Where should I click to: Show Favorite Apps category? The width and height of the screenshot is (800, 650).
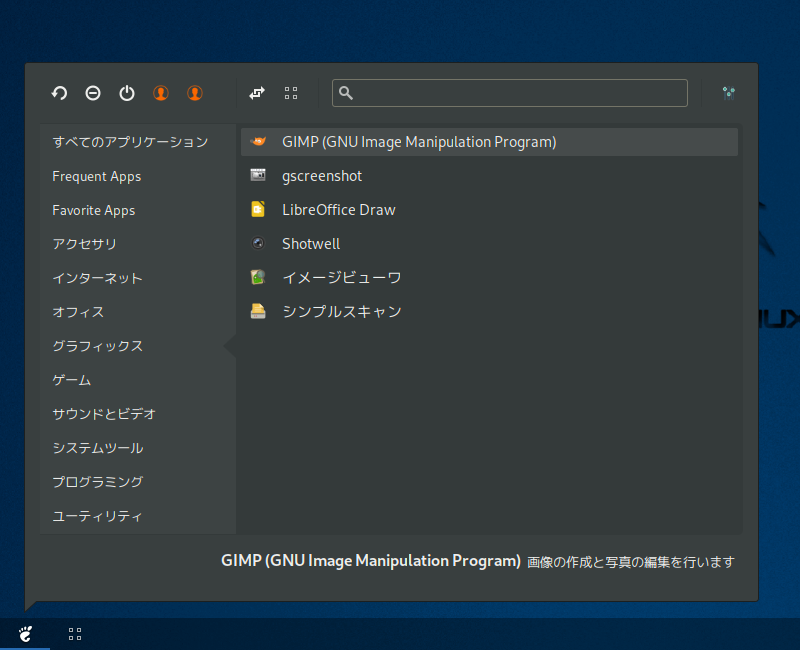138,210
